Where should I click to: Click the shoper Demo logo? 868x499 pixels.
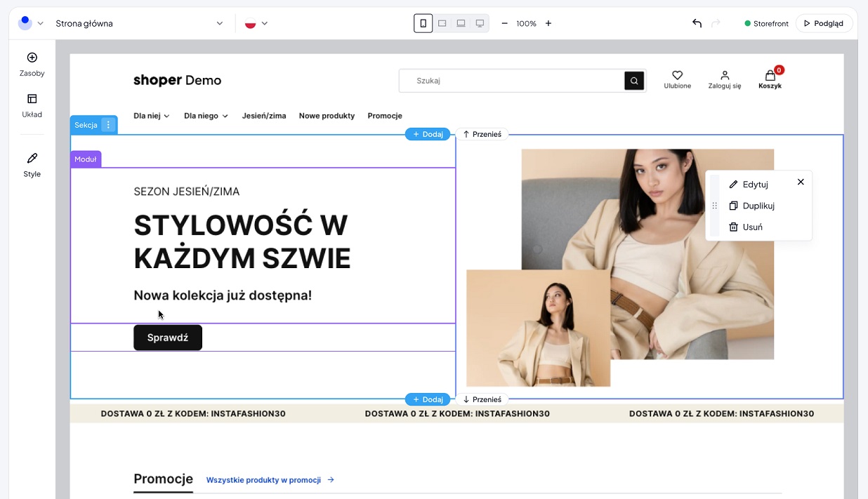(177, 80)
